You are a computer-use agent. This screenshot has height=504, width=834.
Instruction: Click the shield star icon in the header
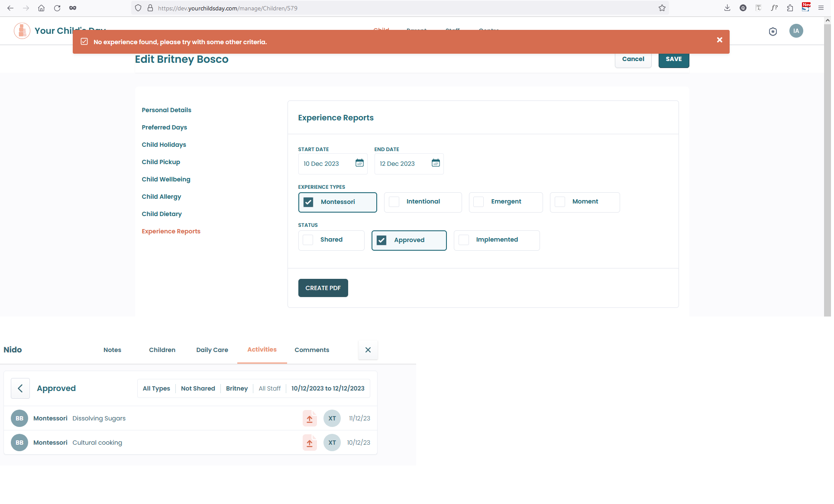[x=773, y=32]
